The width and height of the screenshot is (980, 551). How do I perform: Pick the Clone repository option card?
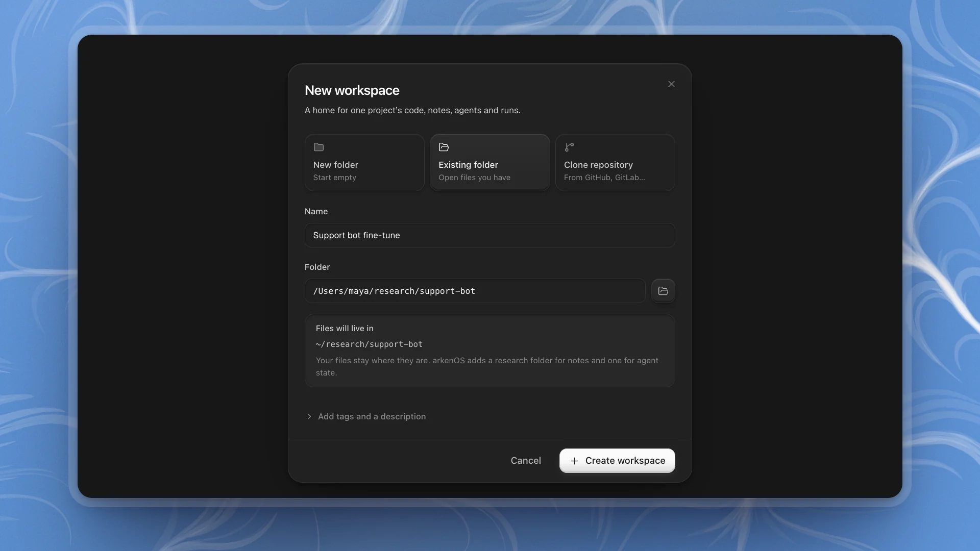615,163
